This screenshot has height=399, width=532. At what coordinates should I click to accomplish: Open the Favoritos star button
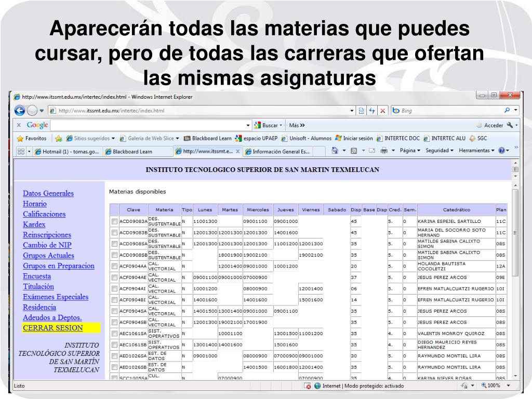pyautogui.click(x=32, y=138)
